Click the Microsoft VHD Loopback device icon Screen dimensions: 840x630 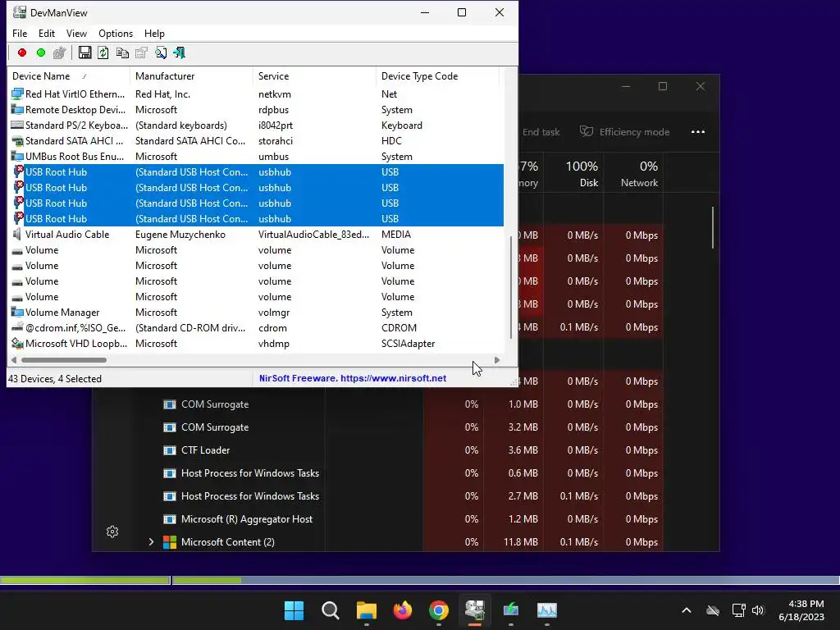point(17,344)
